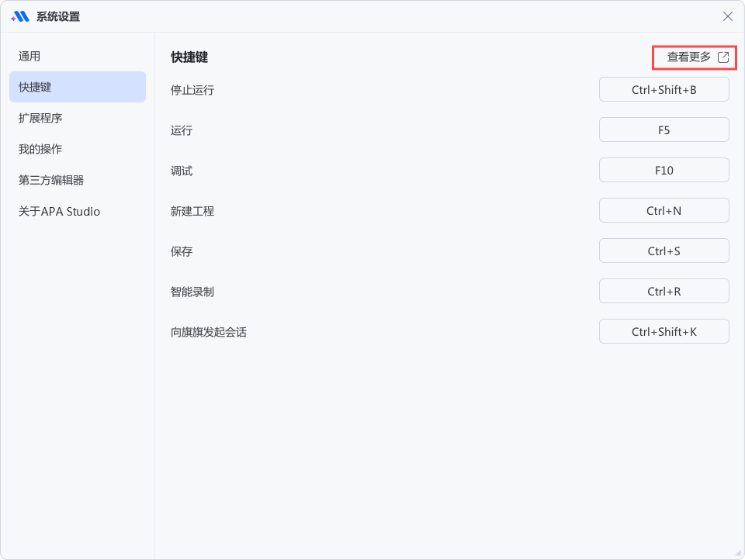
Task: Change the F5 shortcut for 运行
Action: 664,130
